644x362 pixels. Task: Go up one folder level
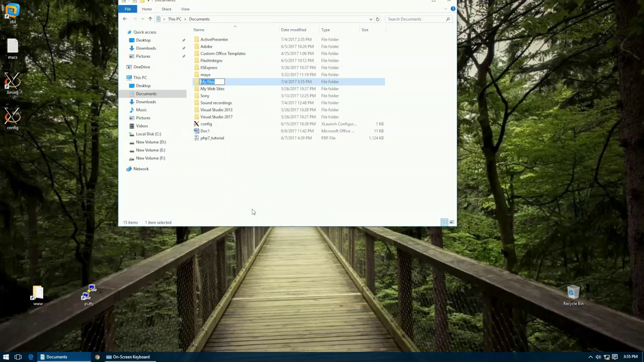point(150,19)
